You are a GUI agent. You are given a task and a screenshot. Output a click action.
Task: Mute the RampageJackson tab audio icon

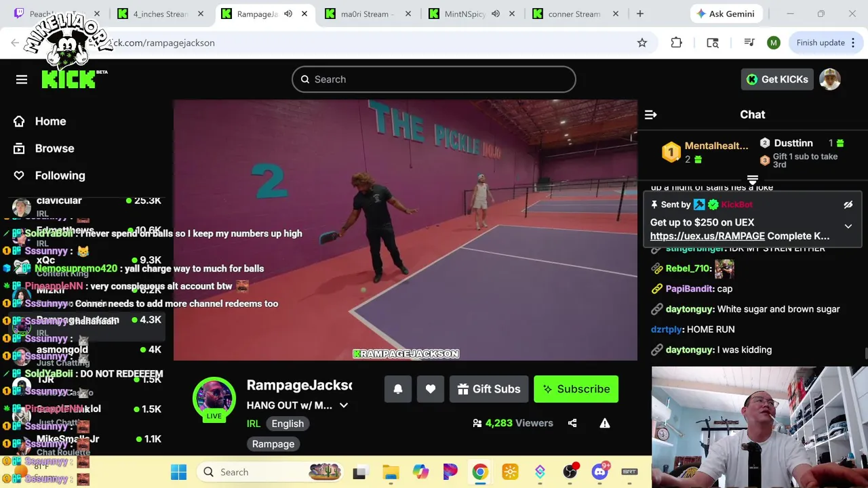[x=288, y=14]
